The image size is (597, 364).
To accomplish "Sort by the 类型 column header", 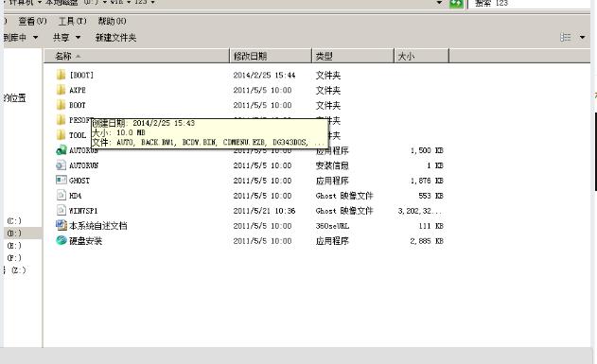I will [353, 56].
